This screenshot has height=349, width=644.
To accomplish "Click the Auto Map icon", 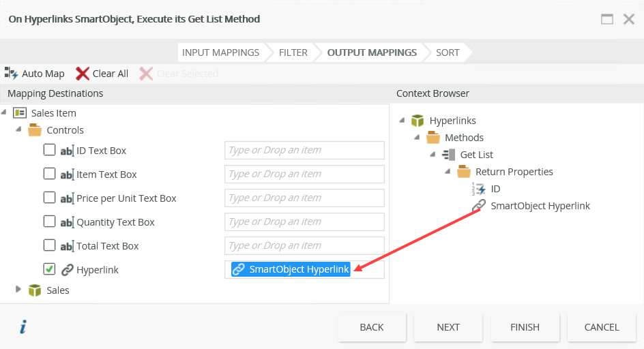I will (12, 74).
